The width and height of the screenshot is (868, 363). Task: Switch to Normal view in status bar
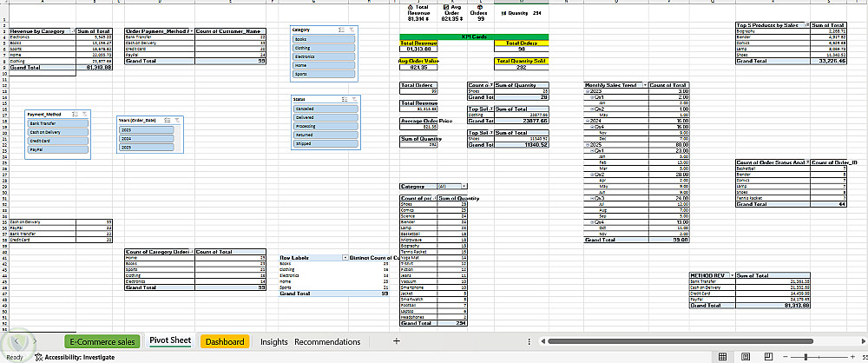click(722, 356)
